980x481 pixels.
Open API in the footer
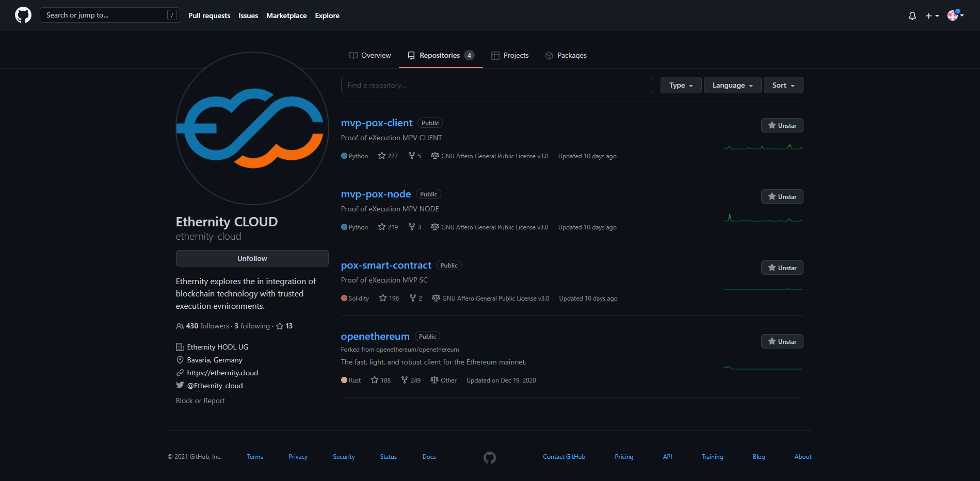point(667,457)
